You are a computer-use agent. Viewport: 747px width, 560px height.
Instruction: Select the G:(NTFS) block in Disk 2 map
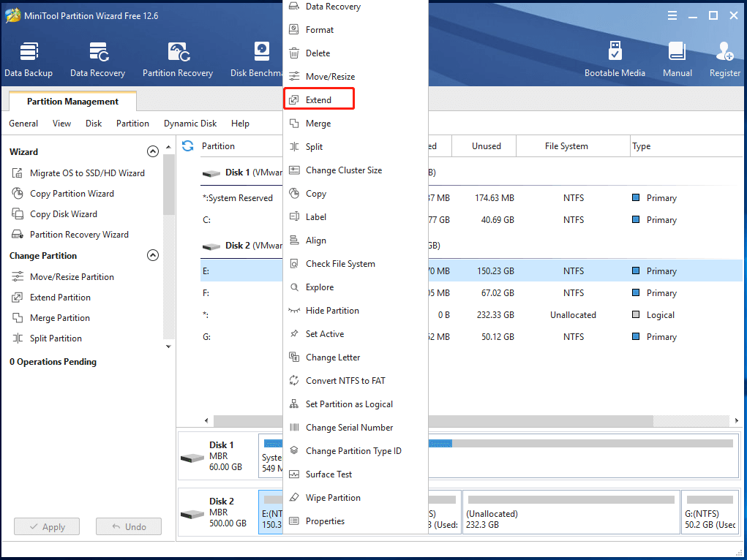[710, 512]
